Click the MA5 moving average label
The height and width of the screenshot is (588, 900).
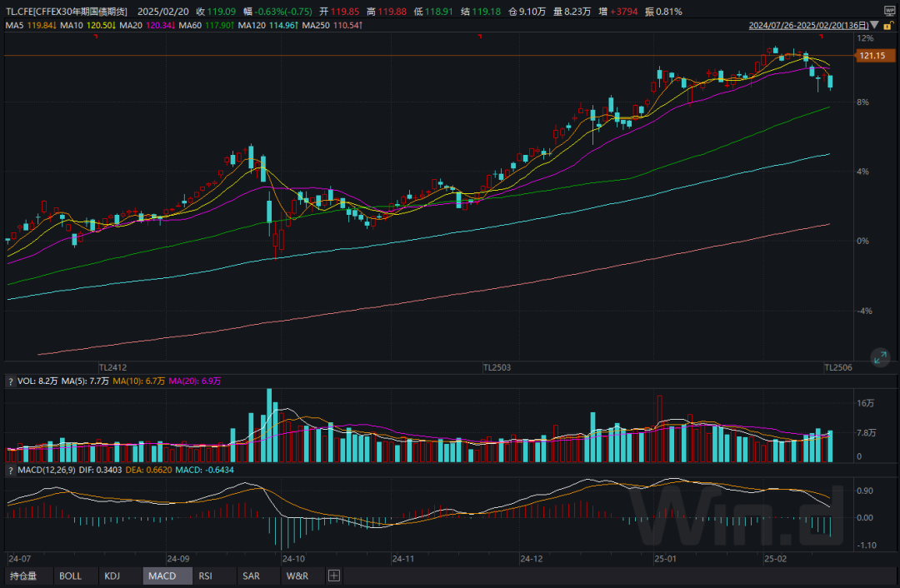[29, 26]
